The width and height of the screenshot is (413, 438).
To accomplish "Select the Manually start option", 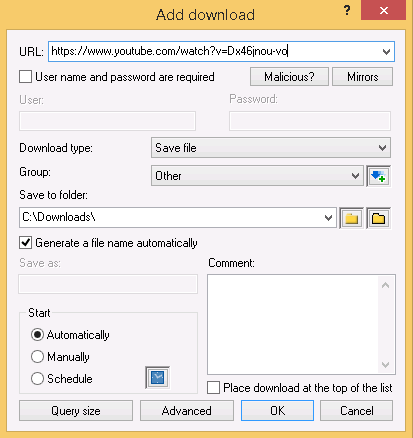I will tap(37, 357).
